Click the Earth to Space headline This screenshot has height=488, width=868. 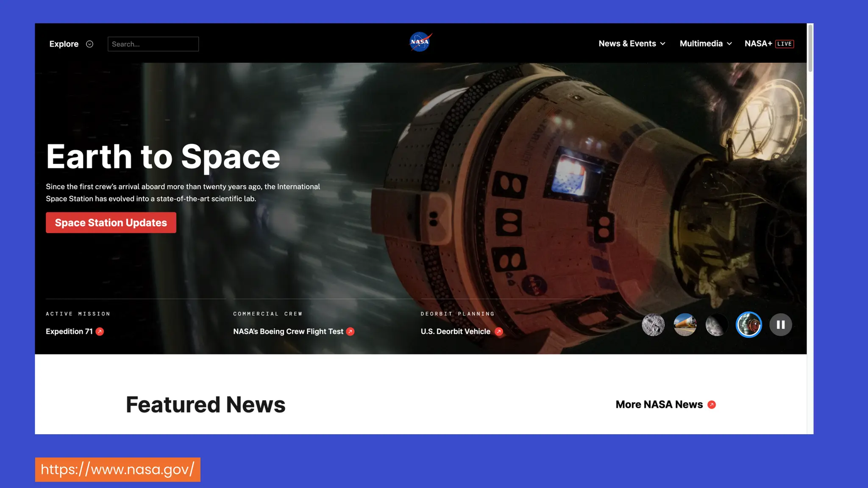163,156
